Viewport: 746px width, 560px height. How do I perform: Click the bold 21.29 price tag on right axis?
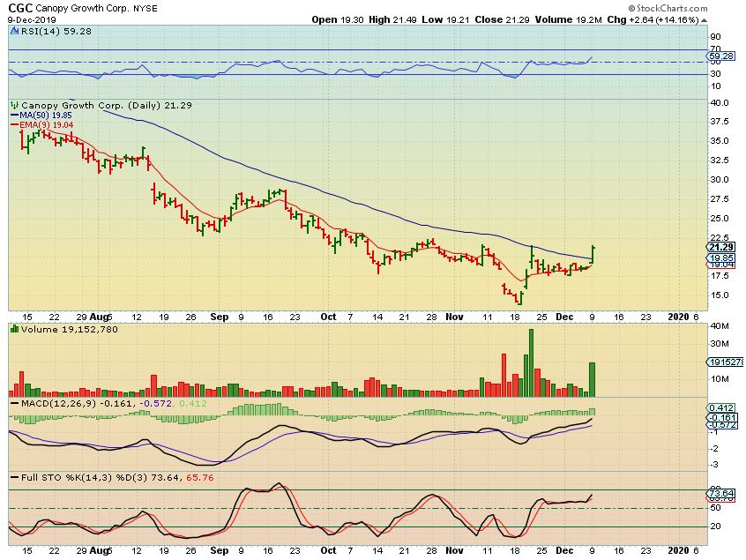point(722,247)
